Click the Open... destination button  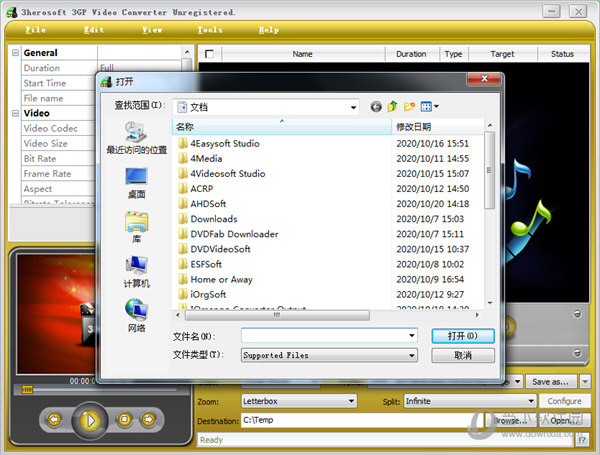[x=564, y=421]
